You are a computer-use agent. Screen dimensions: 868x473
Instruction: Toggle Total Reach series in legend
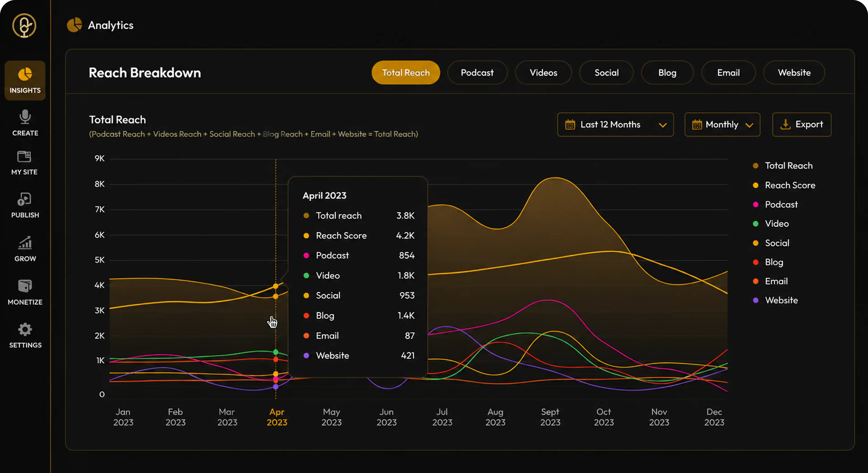[x=782, y=166]
